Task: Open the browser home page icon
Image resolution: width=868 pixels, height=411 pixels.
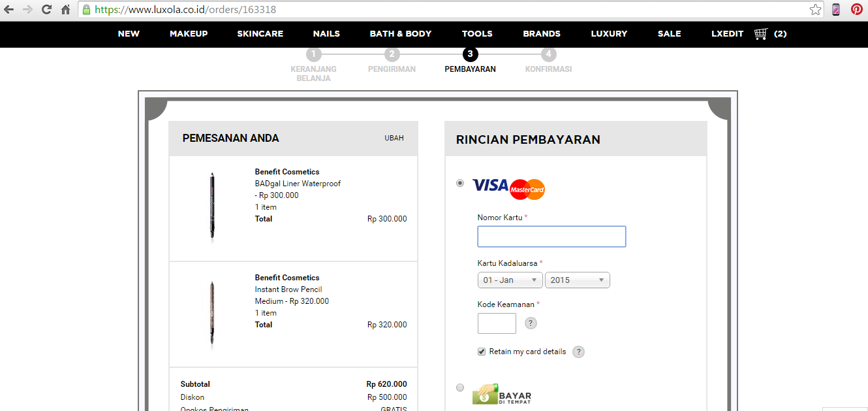Action: point(65,10)
